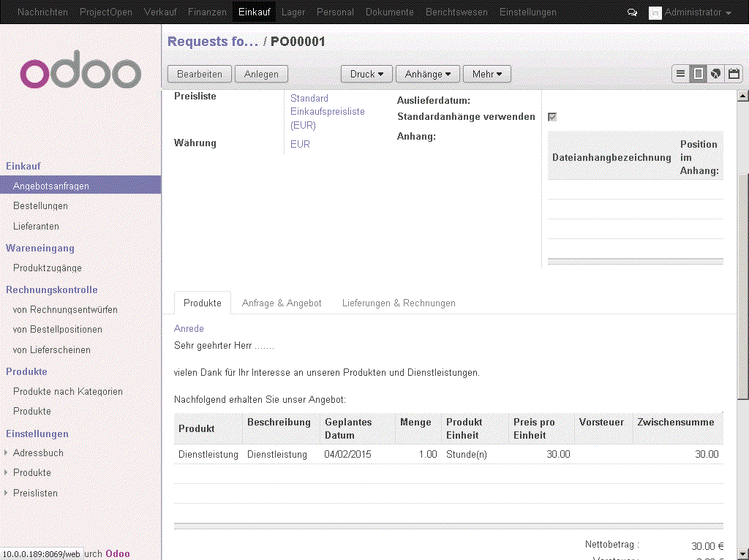Click the 04/02/2015 date cell

pos(347,454)
